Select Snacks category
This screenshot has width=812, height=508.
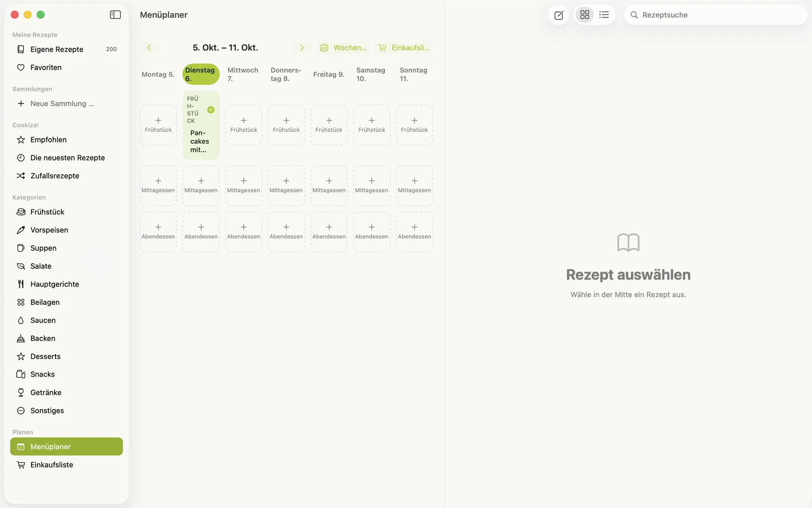[x=66, y=374]
